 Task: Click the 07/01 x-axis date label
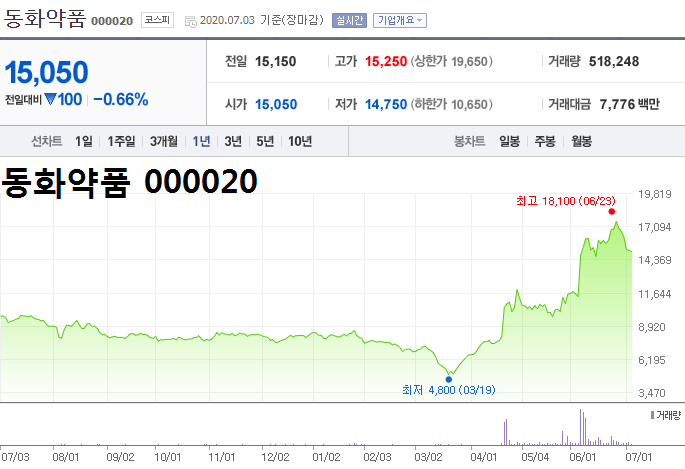(x=638, y=457)
